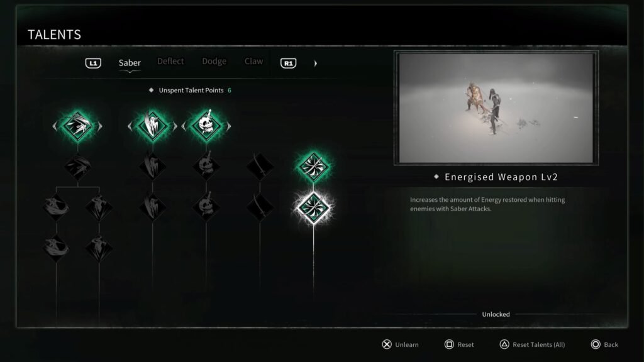
Task: Click the right arrow beside the skull talent
Action: click(229, 126)
